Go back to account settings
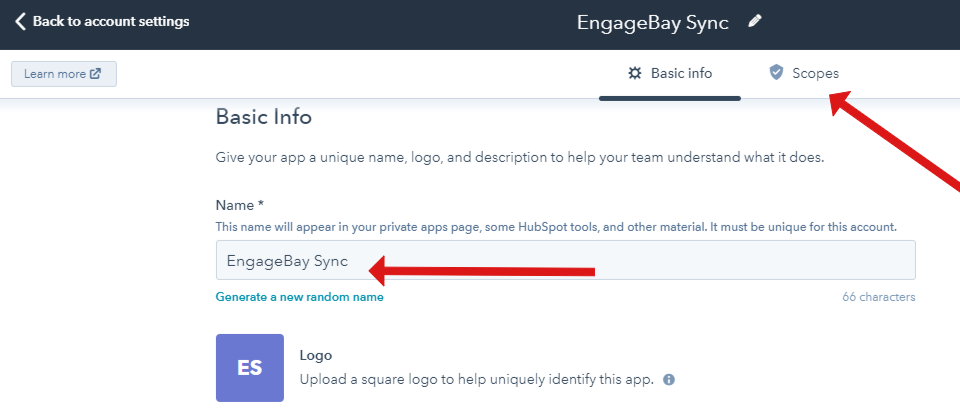The image size is (960, 412). (x=102, y=21)
